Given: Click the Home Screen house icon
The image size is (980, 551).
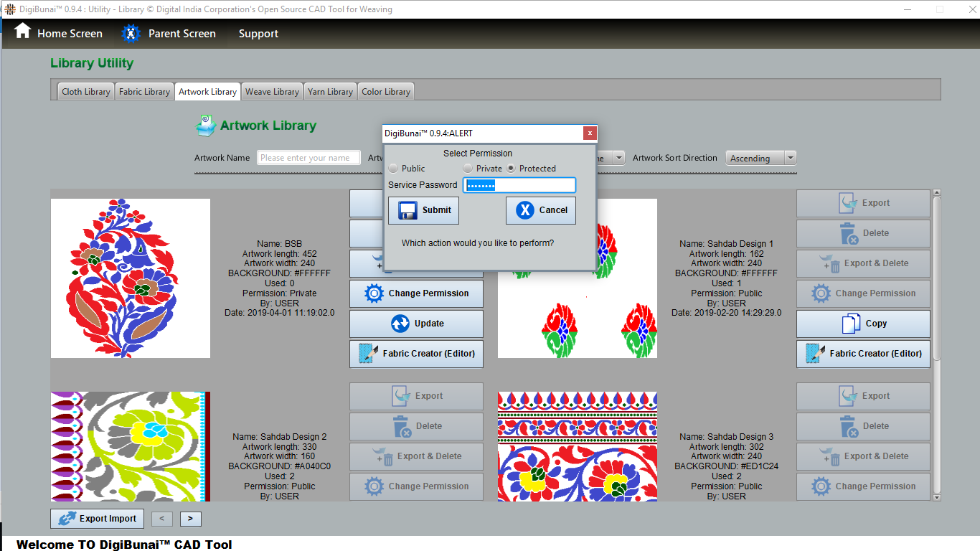Looking at the screenshot, I should coord(22,32).
